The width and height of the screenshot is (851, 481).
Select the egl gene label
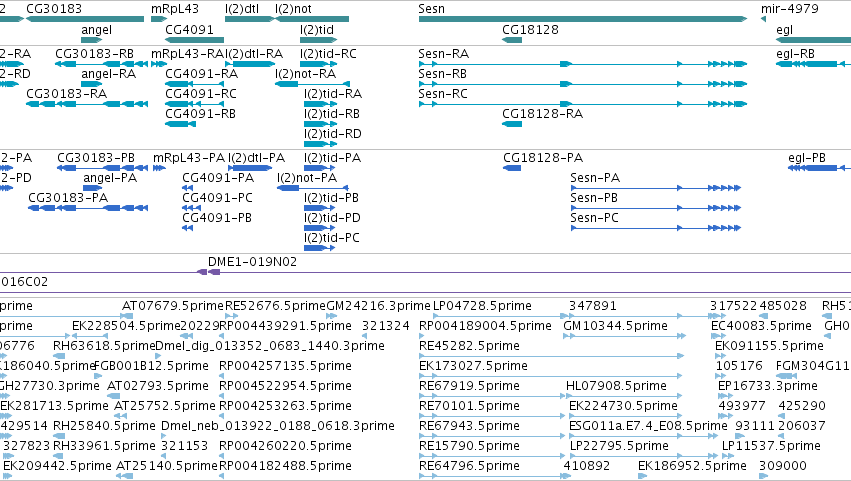click(785, 30)
